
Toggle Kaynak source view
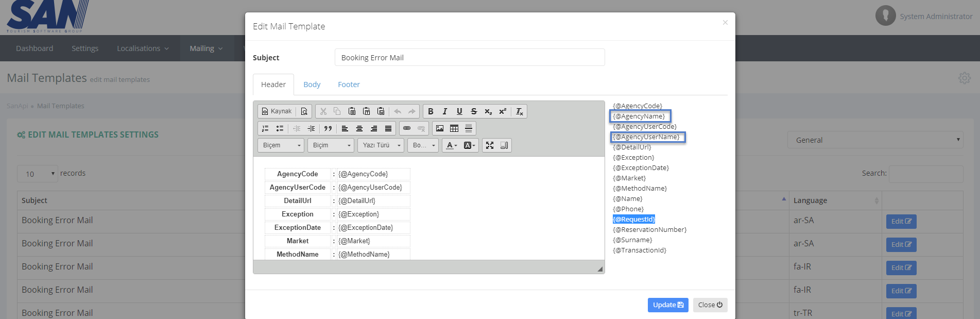click(x=277, y=111)
